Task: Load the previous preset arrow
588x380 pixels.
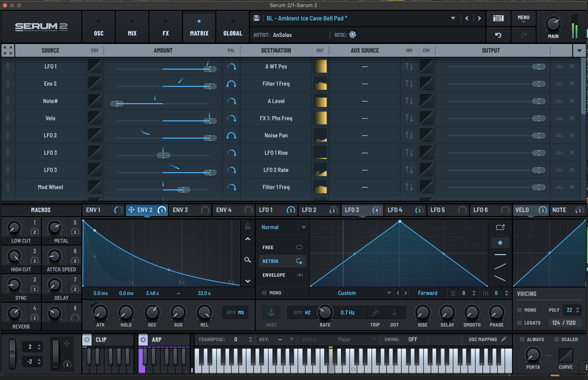Action: click(x=467, y=18)
